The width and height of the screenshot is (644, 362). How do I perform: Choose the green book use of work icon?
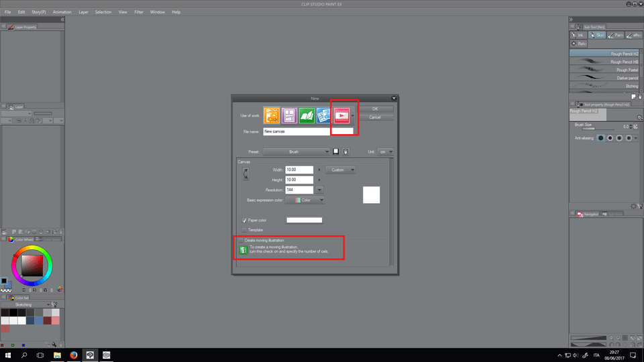[307, 115]
